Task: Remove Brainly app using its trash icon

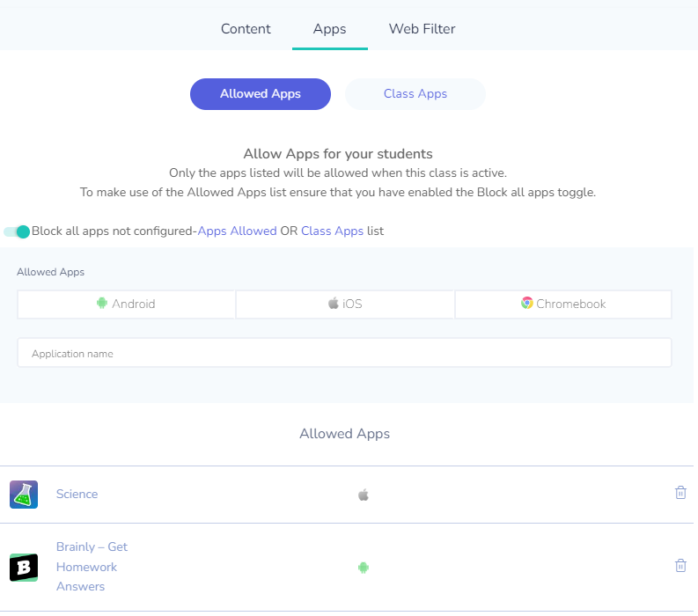Action: pos(680,566)
